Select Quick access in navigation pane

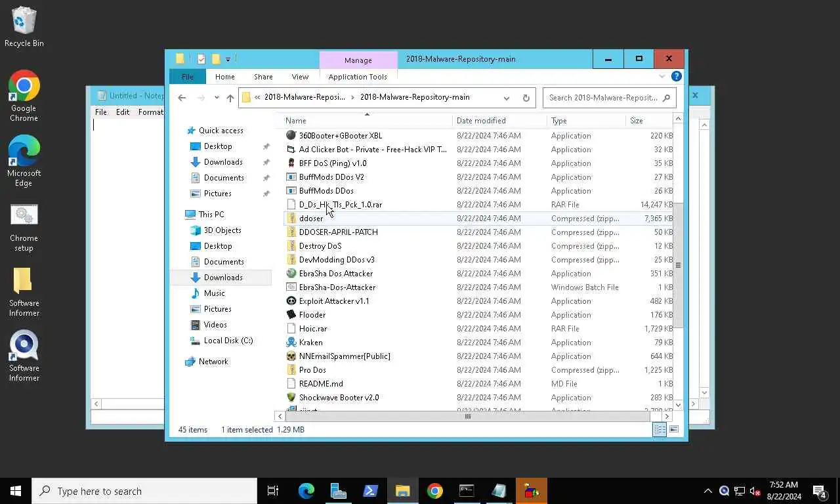220,131
